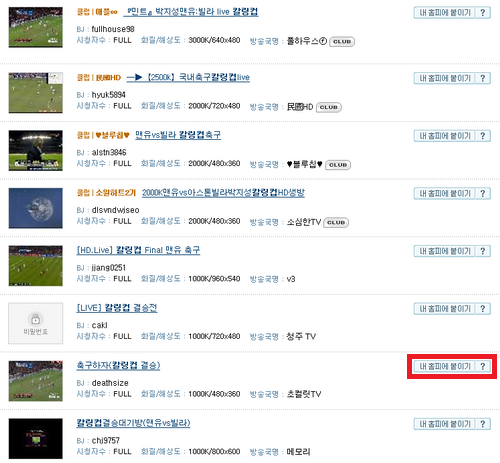Open the 박지성맨유:빌라 live 칼링컵 broadcast link

click(x=191, y=12)
